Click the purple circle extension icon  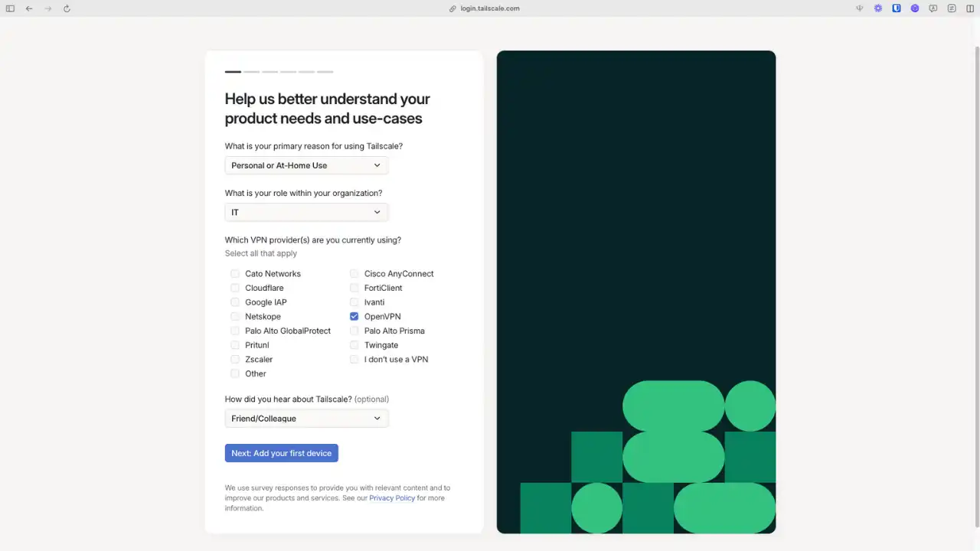pyautogui.click(x=915, y=8)
